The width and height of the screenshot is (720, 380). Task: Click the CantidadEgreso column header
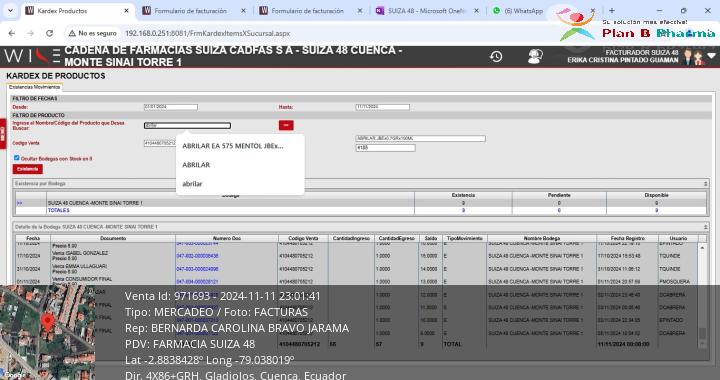click(397, 239)
